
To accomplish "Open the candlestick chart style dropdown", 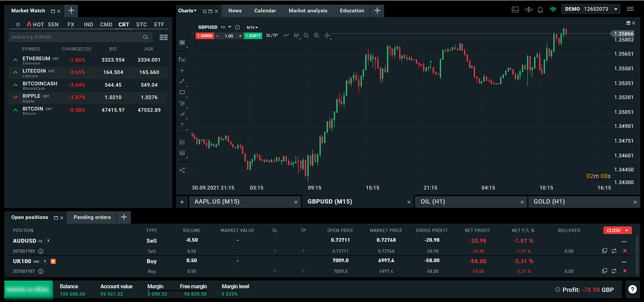I will point(297,35).
